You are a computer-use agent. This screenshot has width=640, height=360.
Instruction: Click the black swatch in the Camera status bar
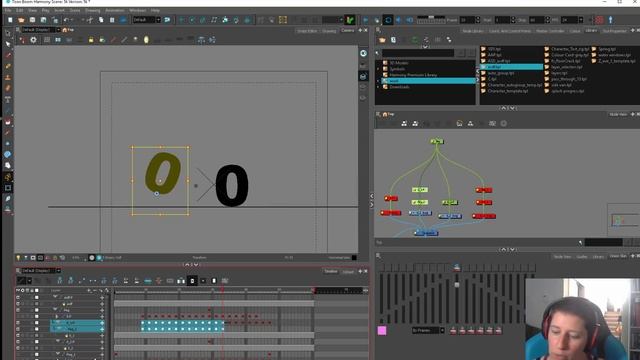[354, 258]
